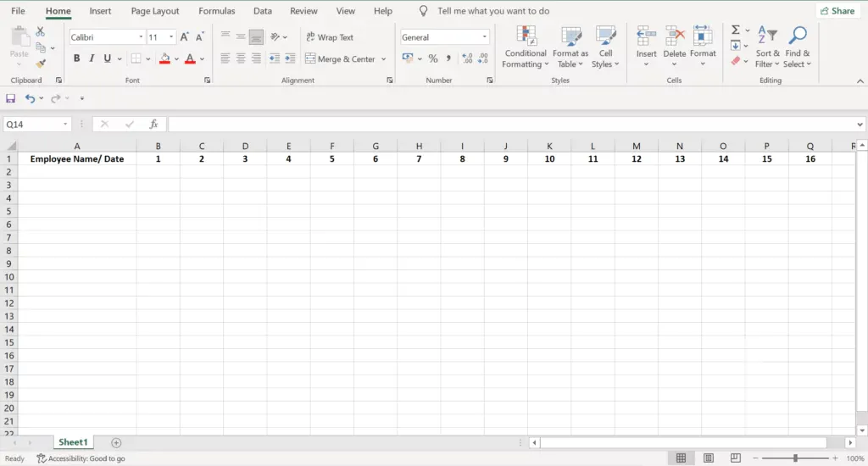Click the Clear eraser icon
Image resolution: width=868 pixels, height=466 pixels.
(736, 61)
